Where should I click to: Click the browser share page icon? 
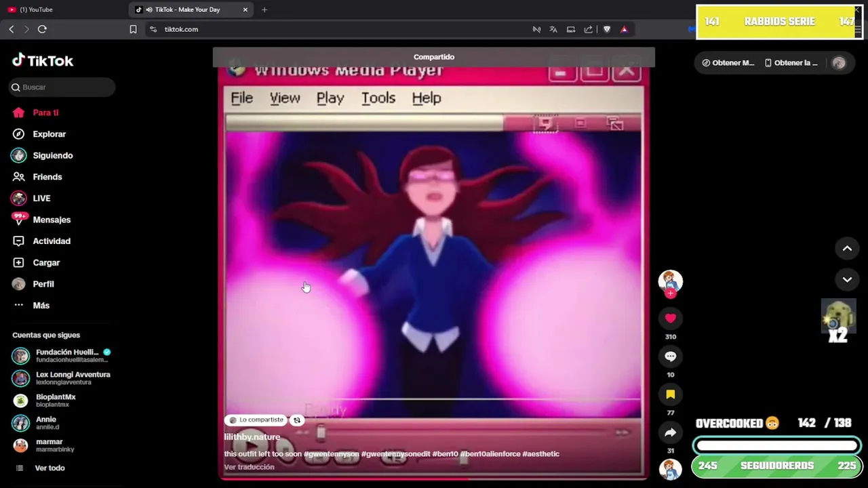click(x=589, y=29)
